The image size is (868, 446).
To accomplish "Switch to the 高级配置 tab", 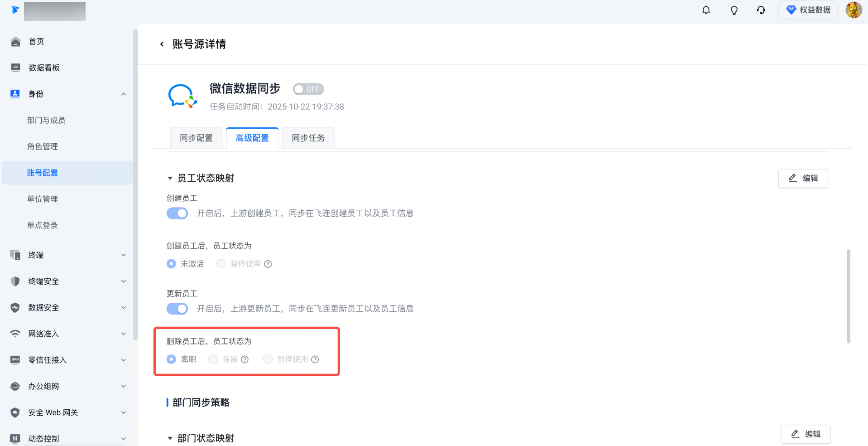I will coord(252,138).
